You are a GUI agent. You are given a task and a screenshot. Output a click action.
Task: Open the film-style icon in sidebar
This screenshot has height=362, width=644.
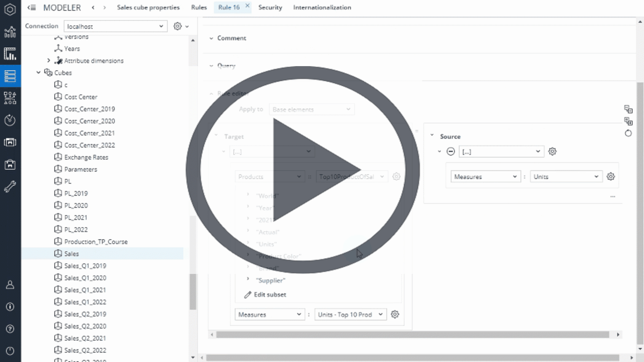click(10, 142)
